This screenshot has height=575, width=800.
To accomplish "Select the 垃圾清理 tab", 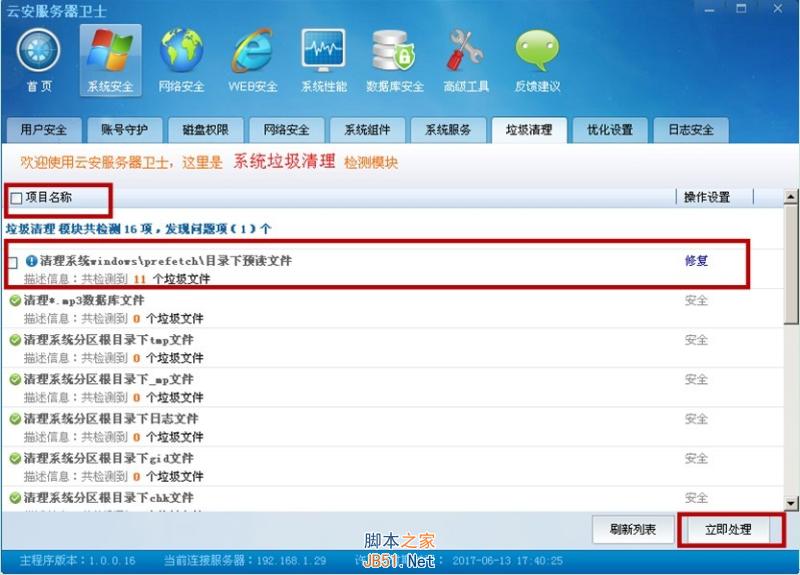I will point(529,130).
